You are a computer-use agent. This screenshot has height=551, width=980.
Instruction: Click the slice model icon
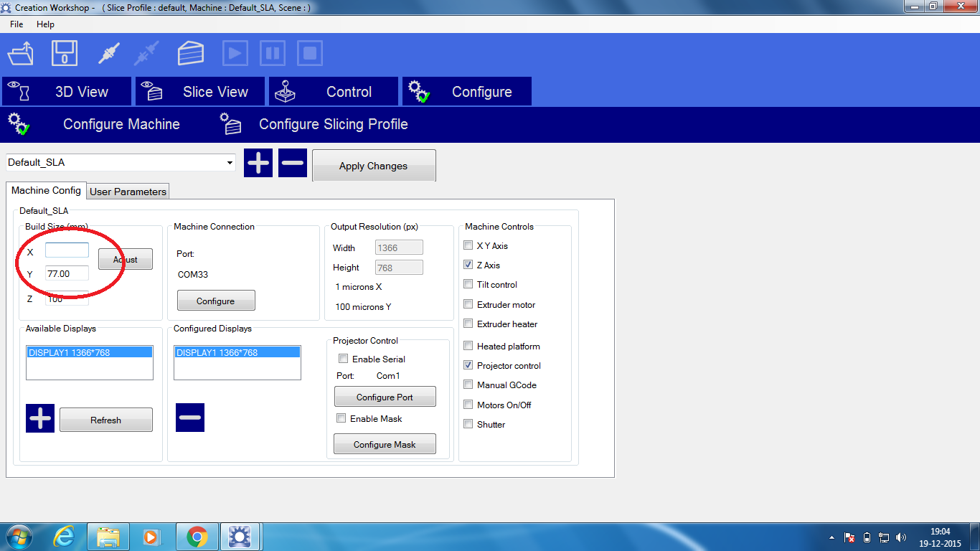(191, 54)
